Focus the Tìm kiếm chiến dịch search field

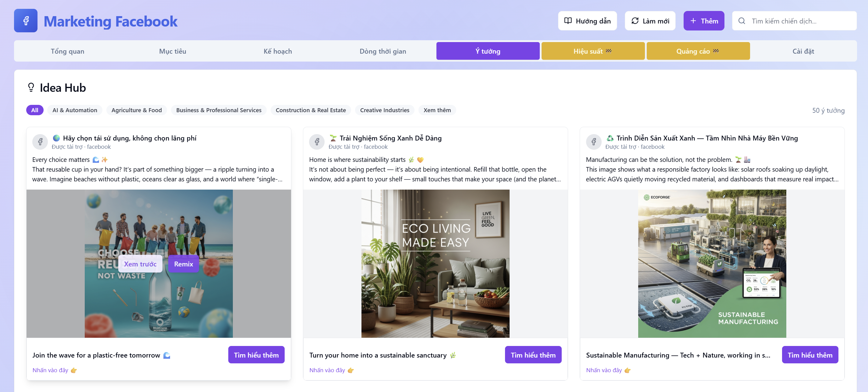pyautogui.click(x=794, y=21)
